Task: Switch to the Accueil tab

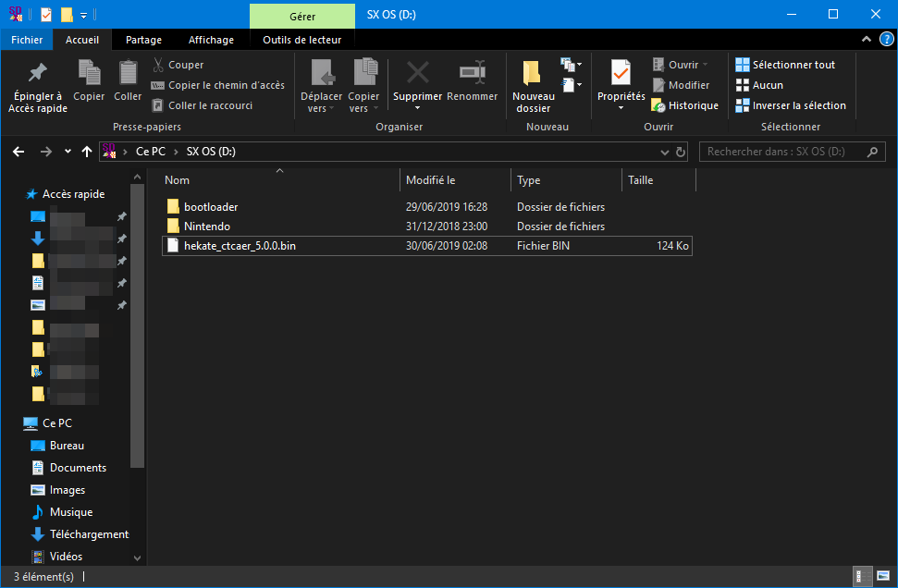Action: [x=82, y=40]
